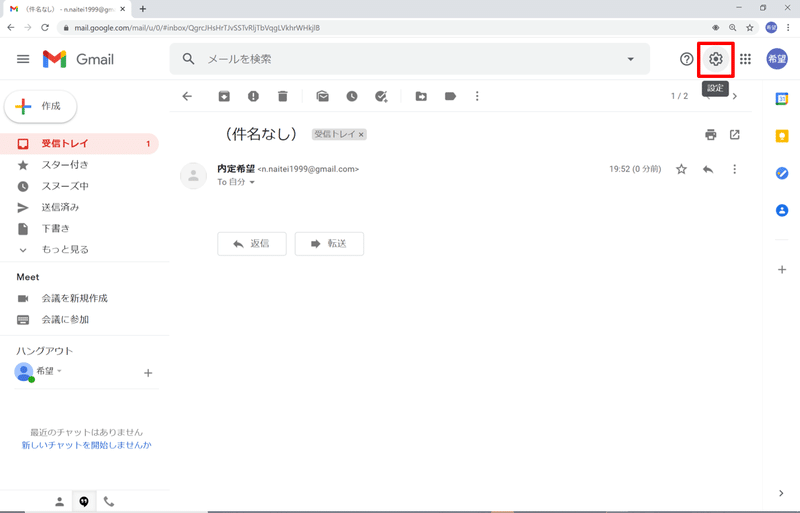The height and width of the screenshot is (513, 800).
Task: Print all with printer icon
Action: (x=711, y=135)
